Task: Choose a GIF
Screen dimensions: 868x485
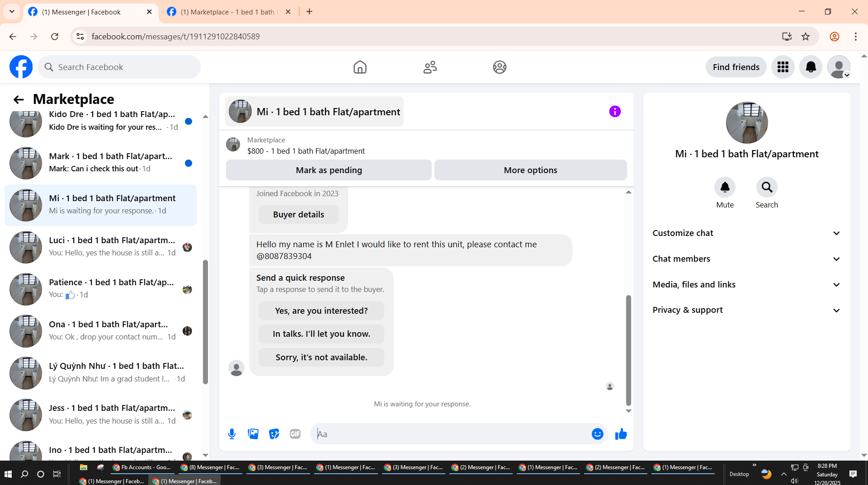Action: (x=295, y=434)
